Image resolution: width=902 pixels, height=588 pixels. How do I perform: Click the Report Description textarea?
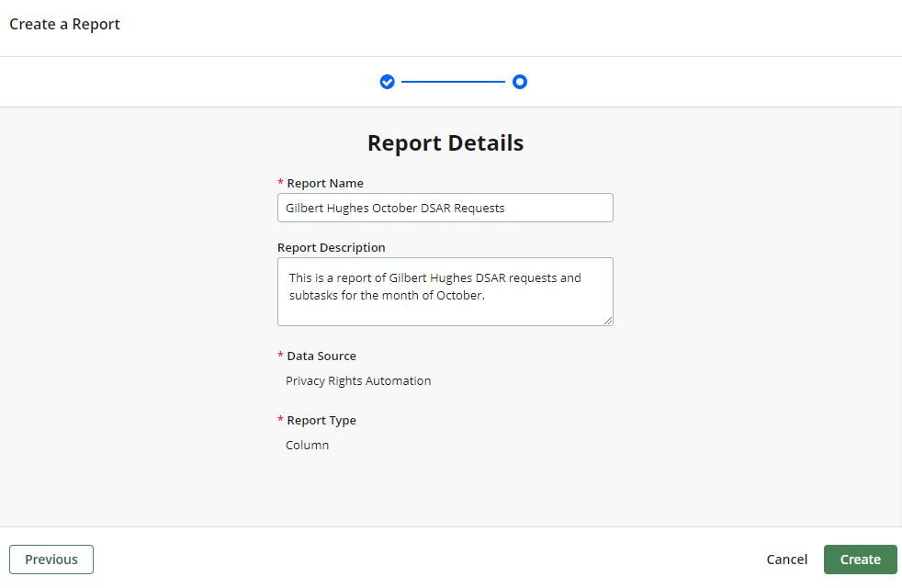445,289
